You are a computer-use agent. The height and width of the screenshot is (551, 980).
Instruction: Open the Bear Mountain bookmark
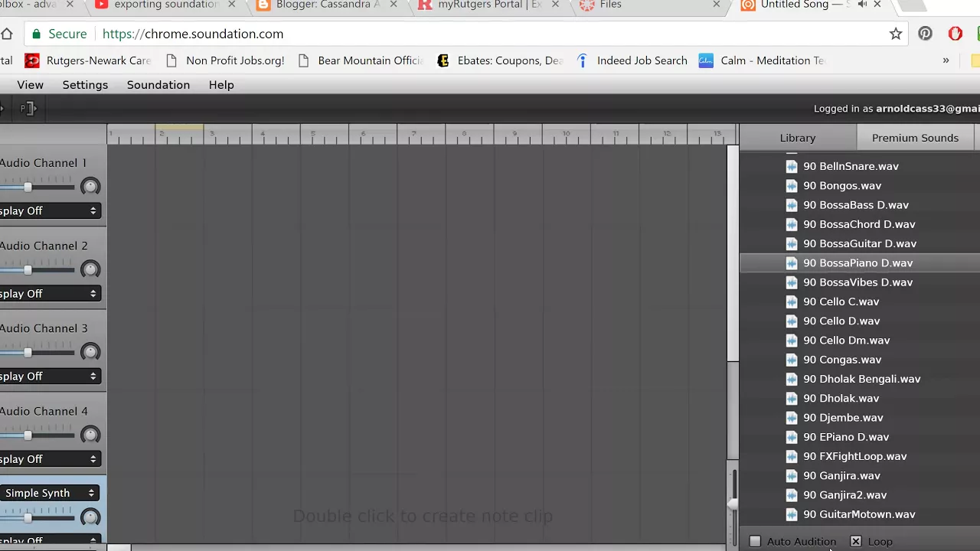click(x=360, y=60)
